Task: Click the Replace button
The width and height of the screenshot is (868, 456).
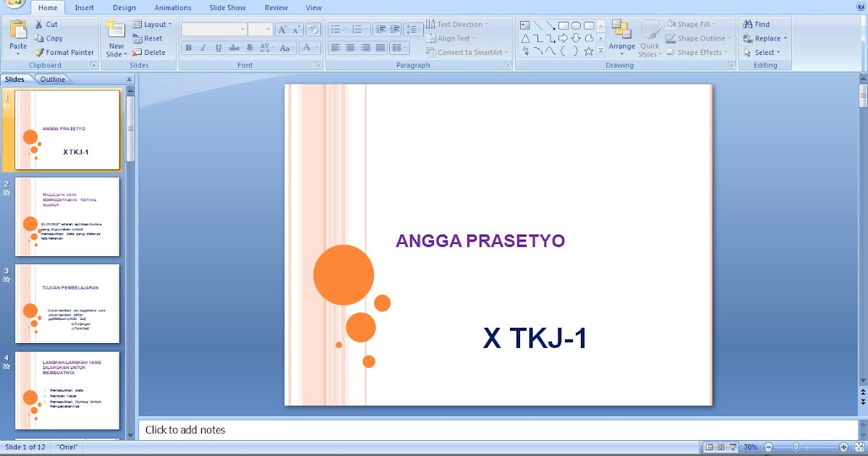Action: coord(765,38)
